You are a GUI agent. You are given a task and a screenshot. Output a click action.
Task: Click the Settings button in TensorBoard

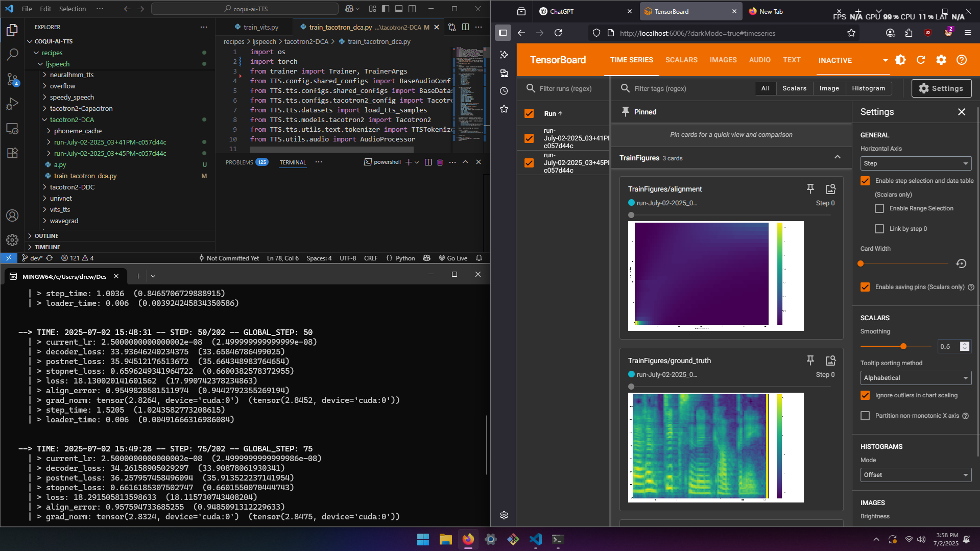tap(941, 88)
